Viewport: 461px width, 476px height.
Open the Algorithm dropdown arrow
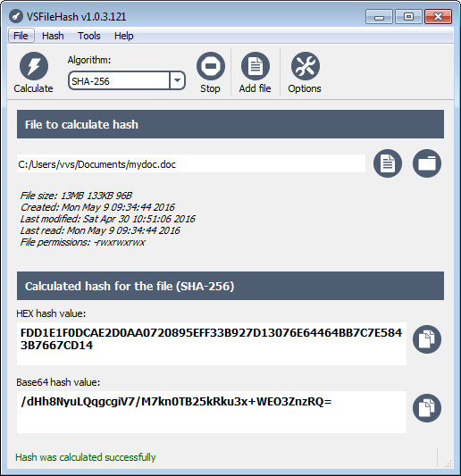(x=178, y=80)
